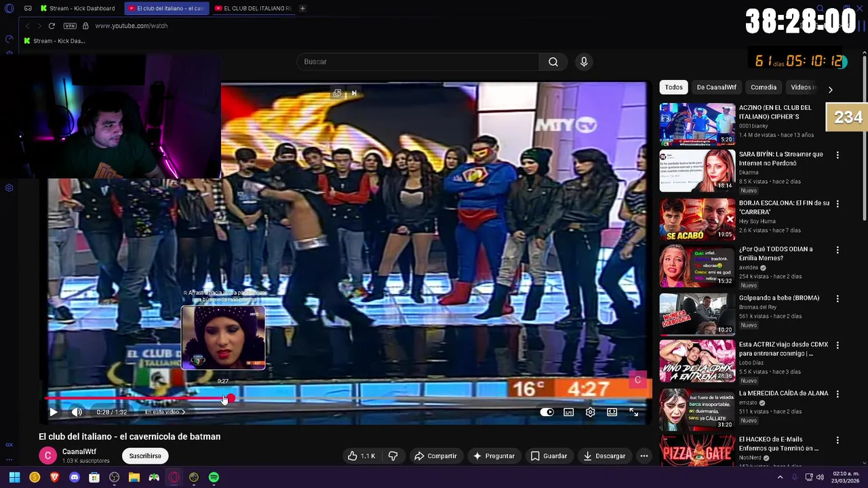Toggle the autoplay switch

[547, 412]
